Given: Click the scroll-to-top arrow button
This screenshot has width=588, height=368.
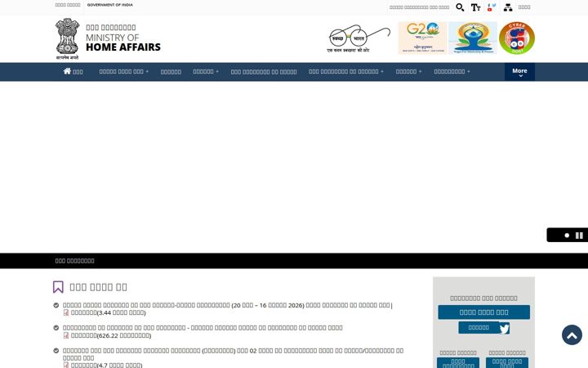Looking at the screenshot, I should pos(572,335).
